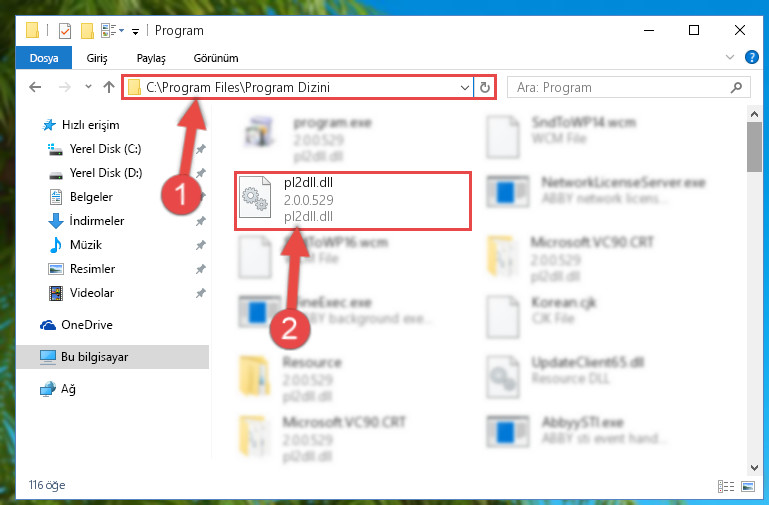Open the Belgeler folder in sidebar
Image resolution: width=769 pixels, height=505 pixels.
[x=81, y=197]
